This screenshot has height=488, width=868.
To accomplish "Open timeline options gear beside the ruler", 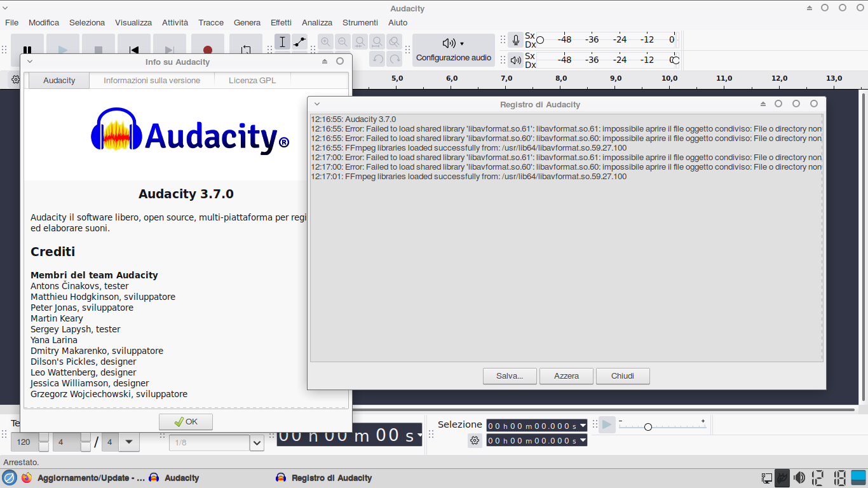I will (x=15, y=79).
